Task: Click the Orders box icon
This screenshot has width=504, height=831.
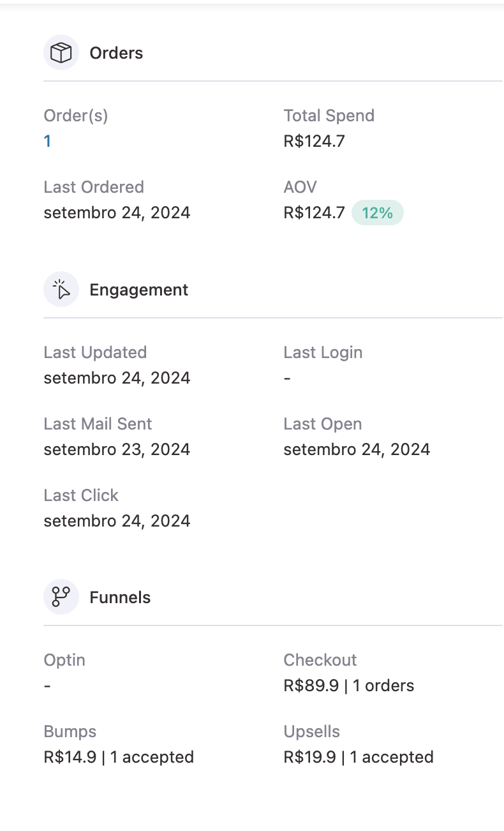Action: tap(61, 53)
